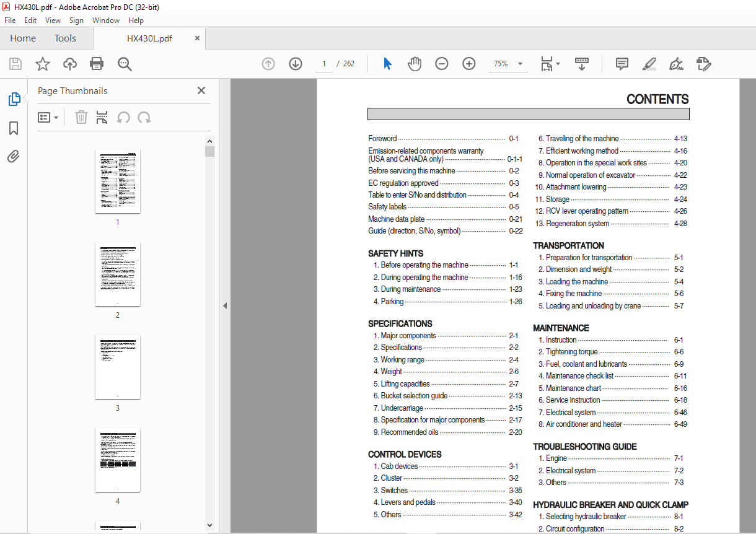Screen dimensions: 756x534
Task: Click the Air conditioner and heater entry
Action: (612, 424)
